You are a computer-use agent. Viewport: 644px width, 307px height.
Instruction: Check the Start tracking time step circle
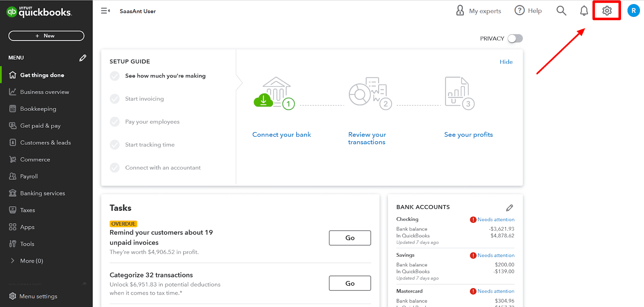115,145
